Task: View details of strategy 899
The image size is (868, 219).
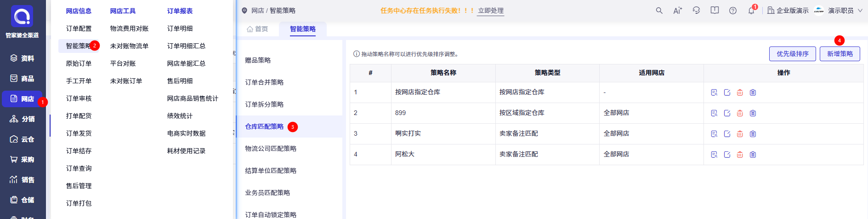Action: pos(714,113)
